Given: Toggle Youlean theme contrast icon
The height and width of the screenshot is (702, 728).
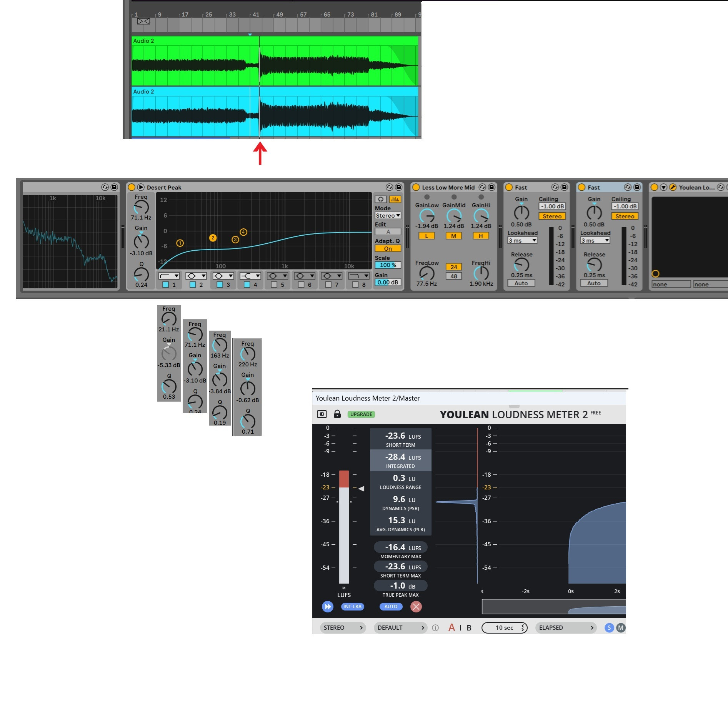Looking at the screenshot, I should click(322, 414).
